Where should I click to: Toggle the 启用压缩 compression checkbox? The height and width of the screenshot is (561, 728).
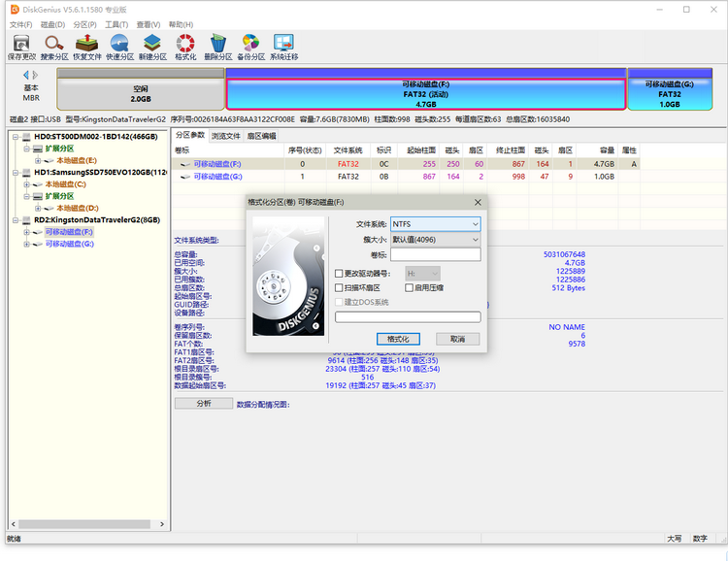409,288
